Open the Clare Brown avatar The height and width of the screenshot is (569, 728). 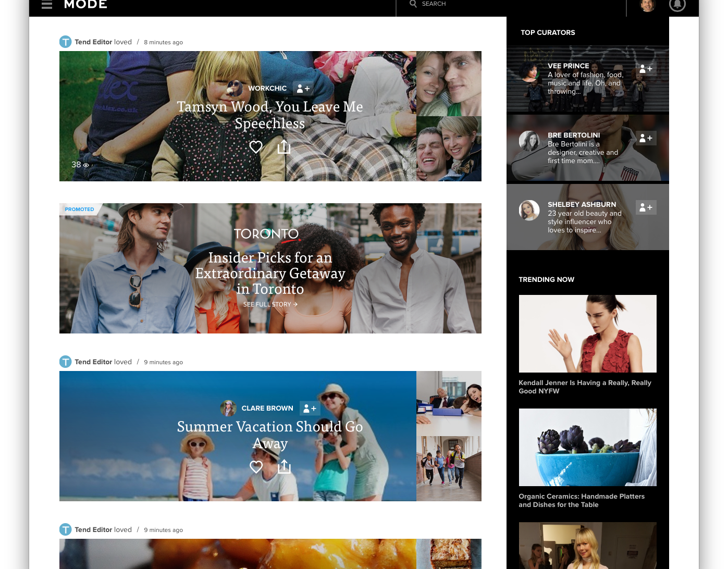pyautogui.click(x=228, y=409)
